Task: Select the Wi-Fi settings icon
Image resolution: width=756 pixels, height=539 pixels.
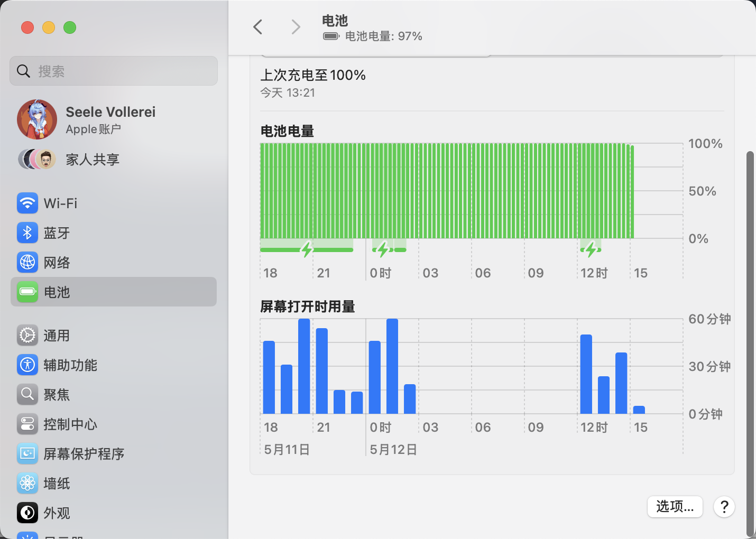Action: (x=27, y=203)
